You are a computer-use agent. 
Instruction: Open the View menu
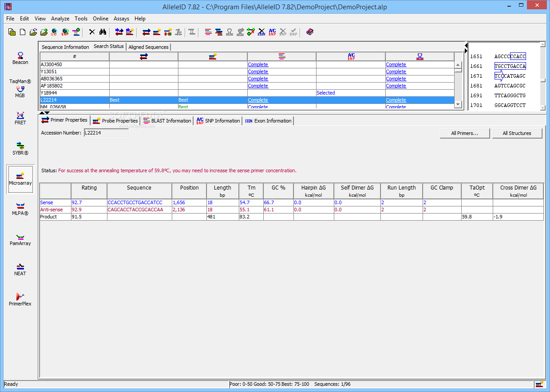tap(40, 19)
